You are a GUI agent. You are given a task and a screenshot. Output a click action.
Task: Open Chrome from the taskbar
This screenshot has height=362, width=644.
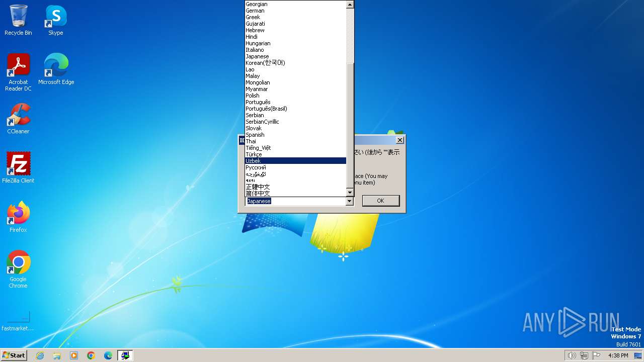[x=91, y=355]
